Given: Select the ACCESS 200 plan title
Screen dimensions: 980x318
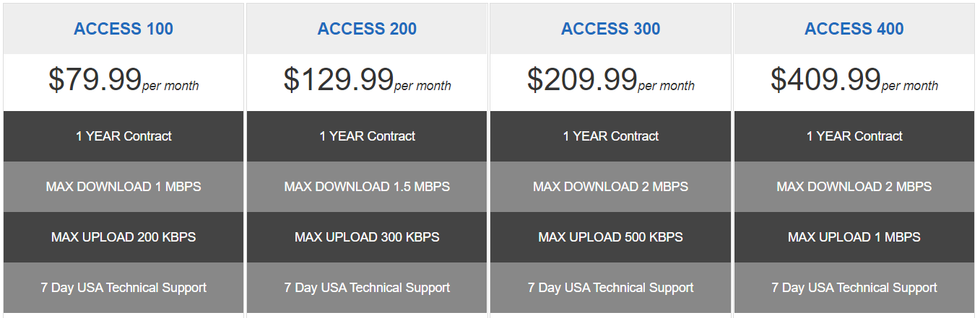Looking at the screenshot, I should tap(367, 29).
